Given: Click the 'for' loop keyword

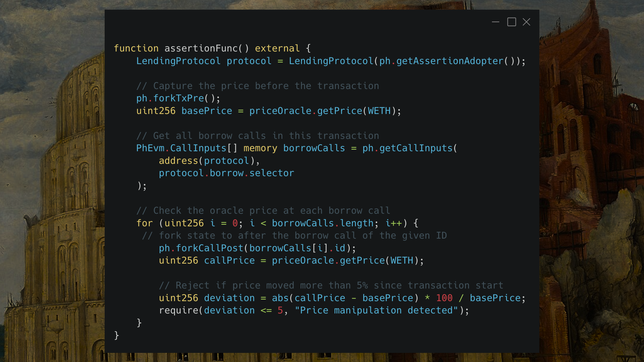Looking at the screenshot, I should click(x=145, y=223).
